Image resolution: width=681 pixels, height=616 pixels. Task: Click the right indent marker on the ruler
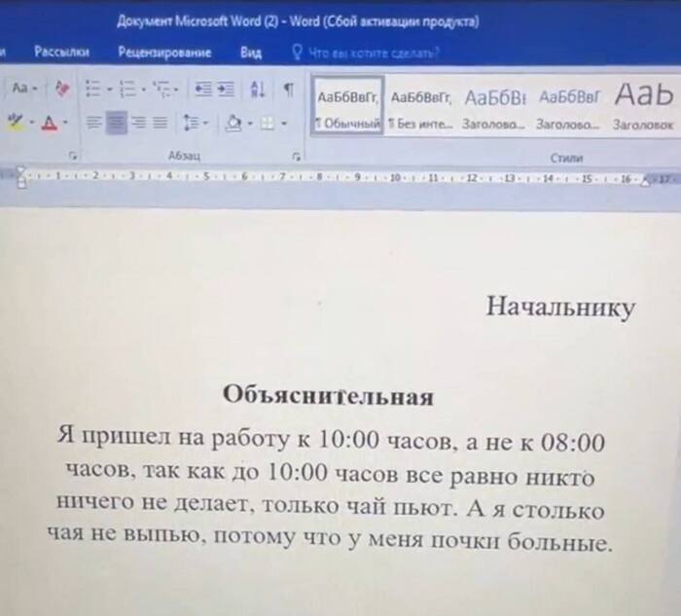pyautogui.click(x=646, y=181)
